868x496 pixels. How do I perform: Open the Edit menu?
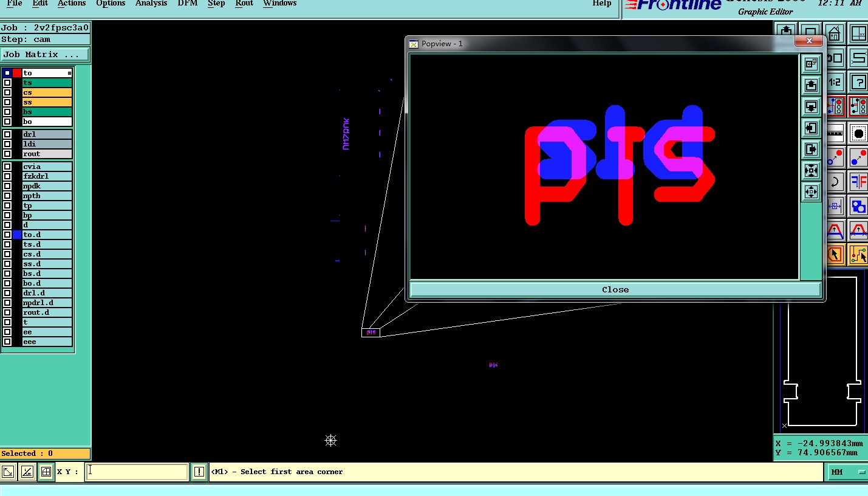click(x=40, y=4)
